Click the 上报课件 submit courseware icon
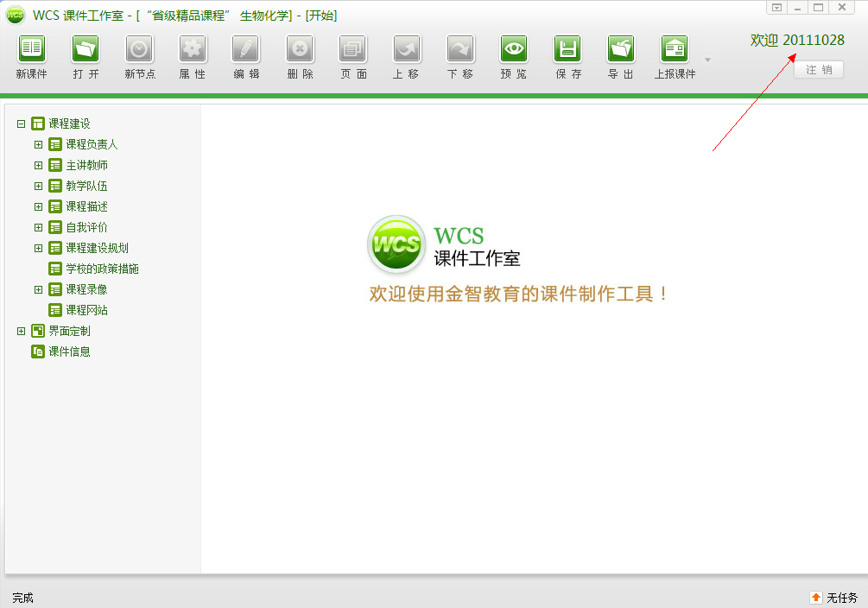This screenshot has height=608, width=868. point(675,49)
